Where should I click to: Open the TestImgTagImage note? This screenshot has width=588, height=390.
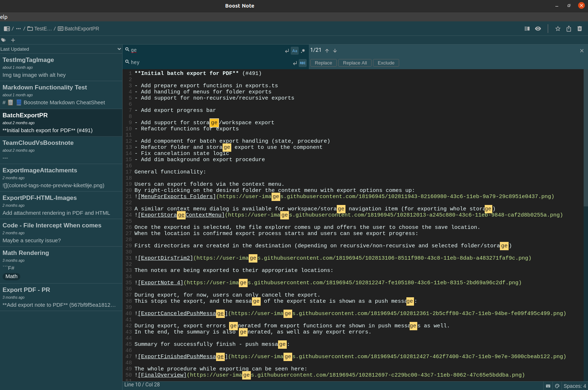coord(61,67)
